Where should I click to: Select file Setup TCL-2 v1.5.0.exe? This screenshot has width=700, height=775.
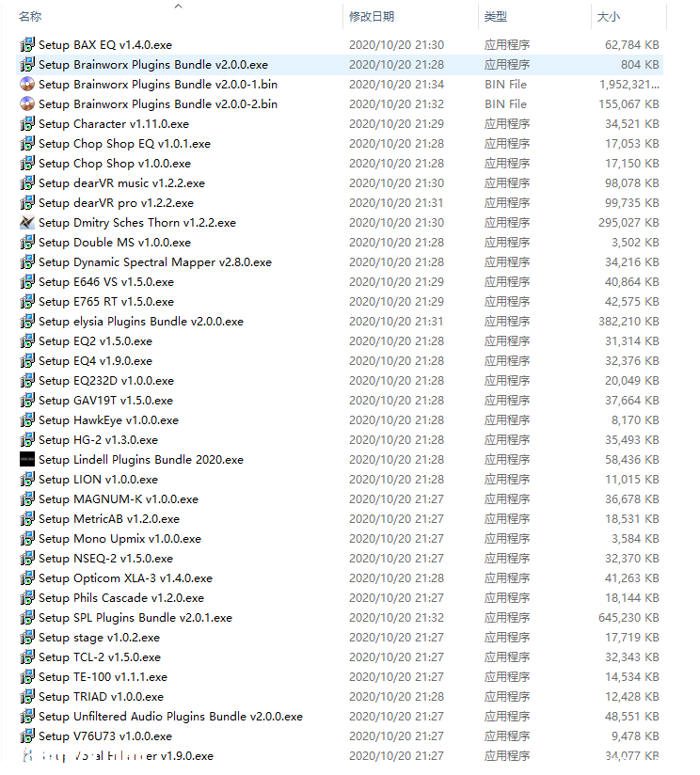100,657
